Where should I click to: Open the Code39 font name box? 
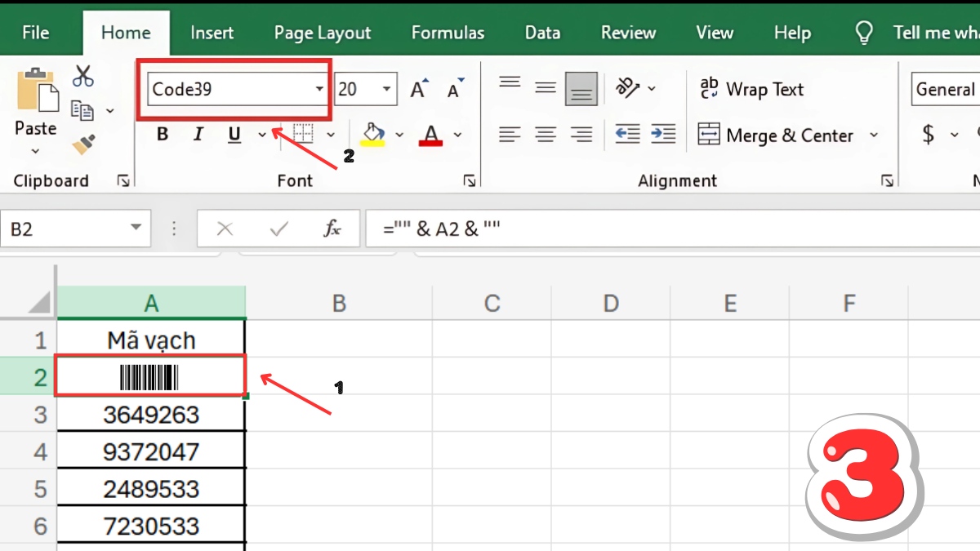pyautogui.click(x=238, y=89)
